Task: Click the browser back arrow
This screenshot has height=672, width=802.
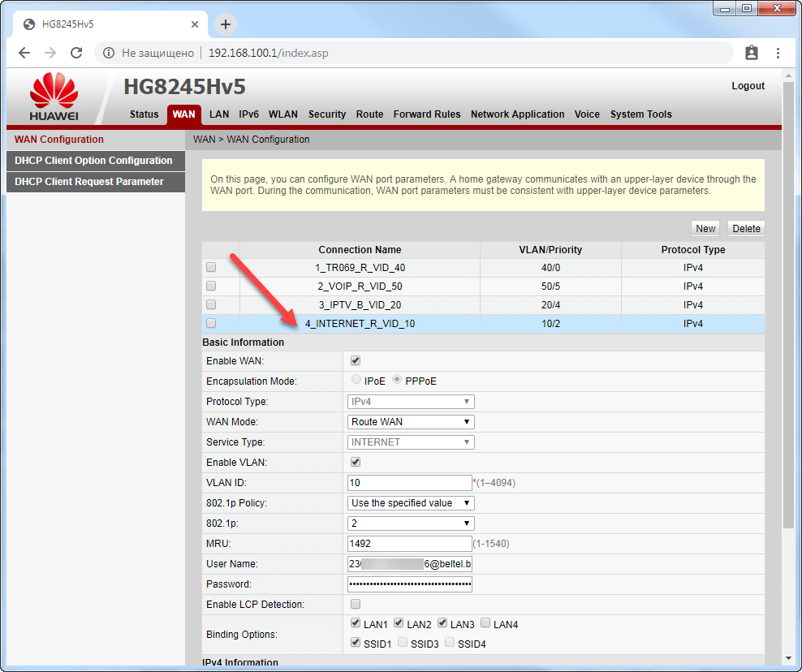Action: pos(24,53)
